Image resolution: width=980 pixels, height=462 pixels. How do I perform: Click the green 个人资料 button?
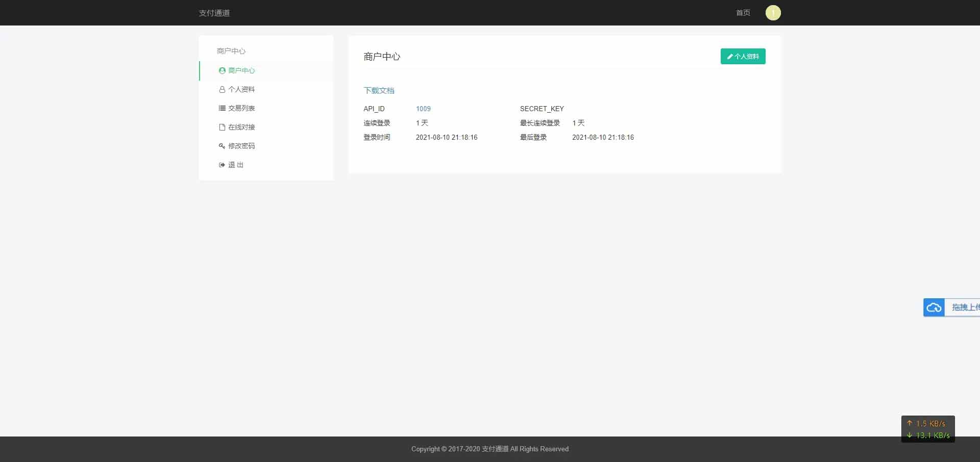click(x=743, y=56)
